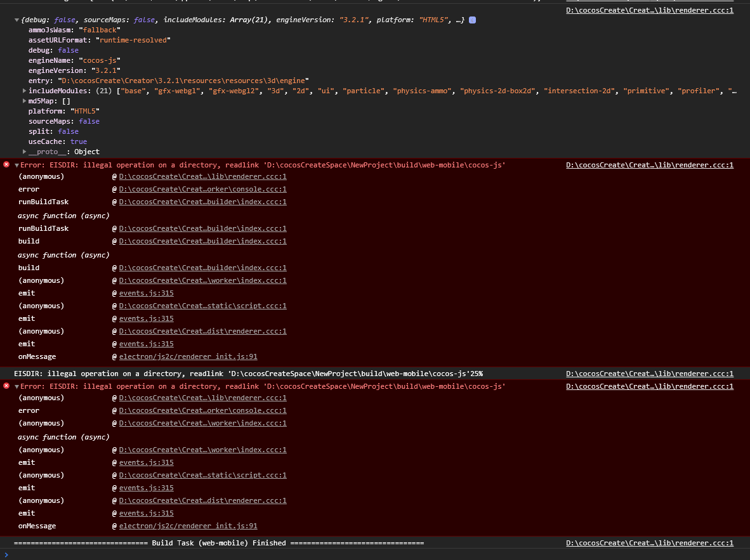Open the renderer.ccc:1 source link right of the first error message
This screenshot has width=750, height=560.
tap(650, 165)
